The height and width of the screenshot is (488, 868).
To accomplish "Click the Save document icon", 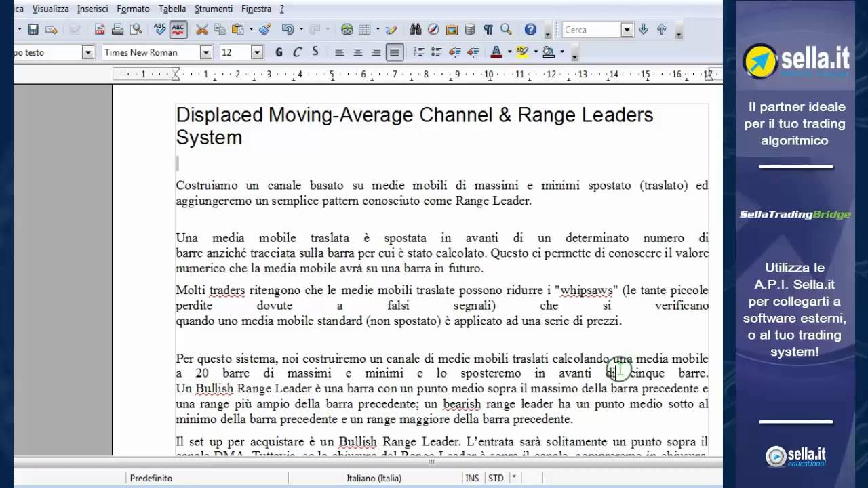I will point(33,29).
